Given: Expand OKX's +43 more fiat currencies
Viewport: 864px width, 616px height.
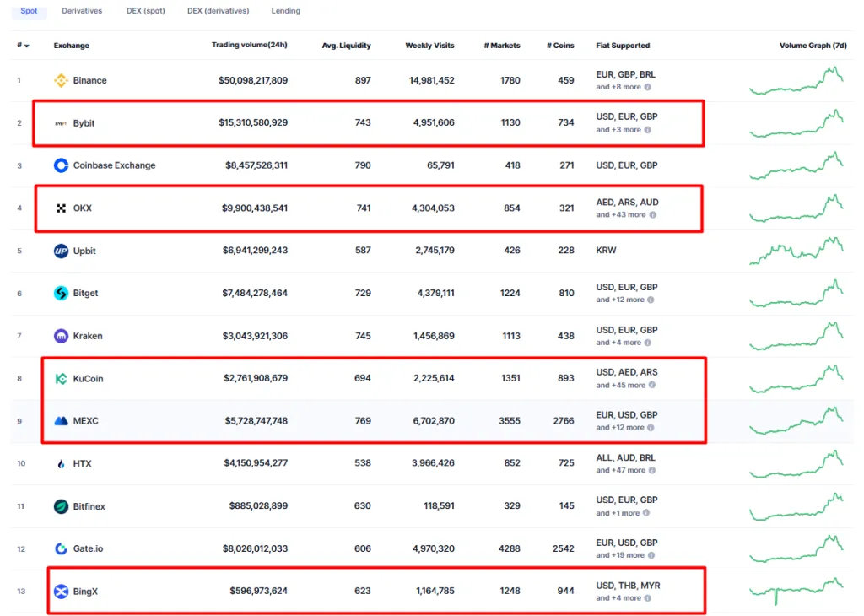Looking at the screenshot, I should (621, 214).
